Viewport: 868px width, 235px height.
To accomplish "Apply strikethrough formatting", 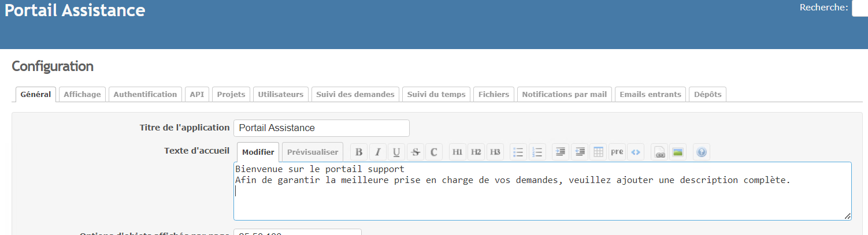I will 415,152.
